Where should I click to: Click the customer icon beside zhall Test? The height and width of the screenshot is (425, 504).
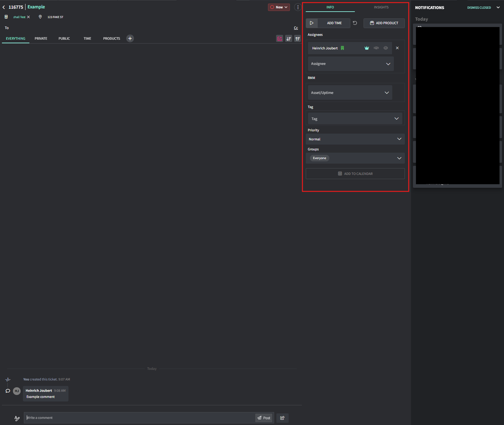[x=6, y=17]
